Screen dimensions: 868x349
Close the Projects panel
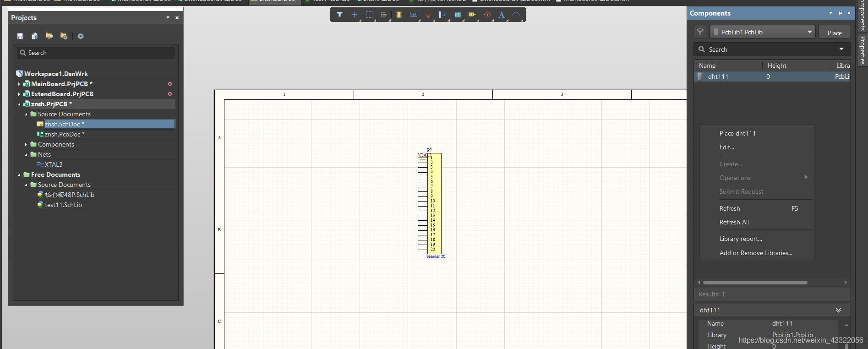pos(177,18)
